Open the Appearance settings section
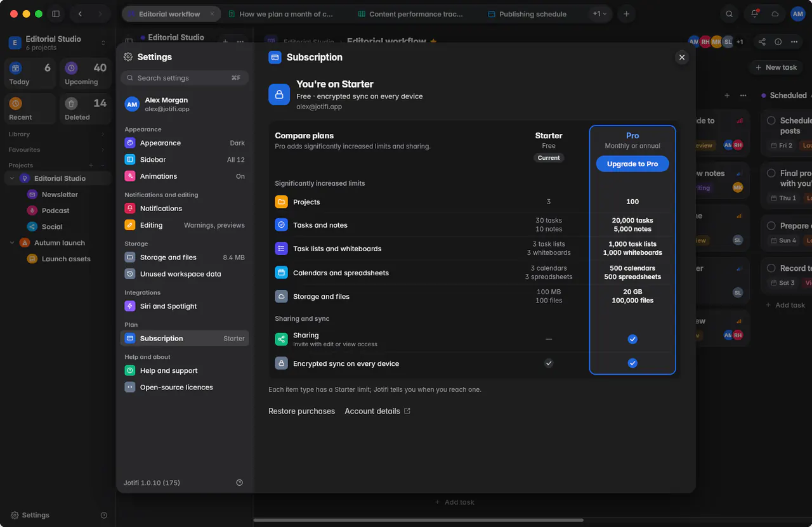 pos(185,143)
